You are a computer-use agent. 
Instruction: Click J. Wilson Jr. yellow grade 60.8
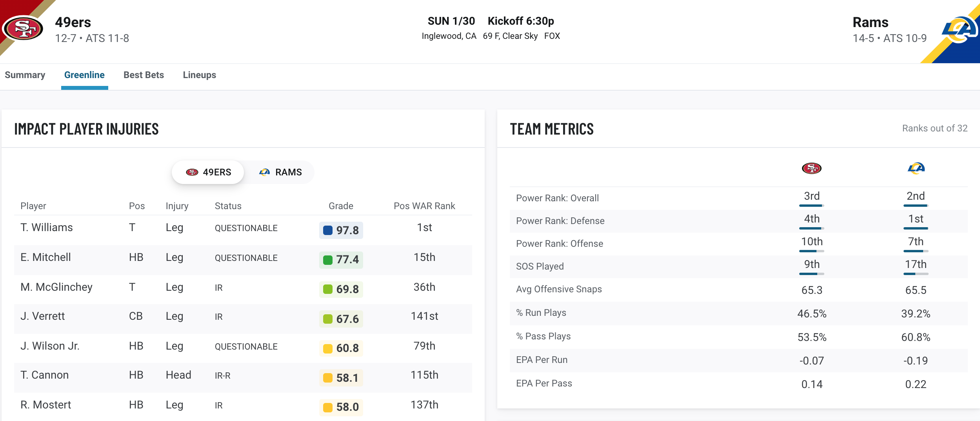[341, 348]
